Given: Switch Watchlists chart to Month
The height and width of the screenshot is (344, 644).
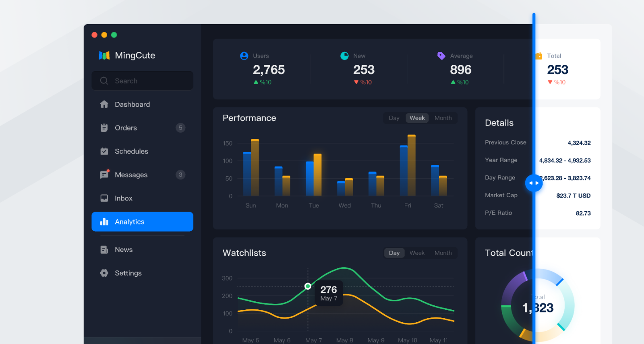Looking at the screenshot, I should [x=443, y=253].
